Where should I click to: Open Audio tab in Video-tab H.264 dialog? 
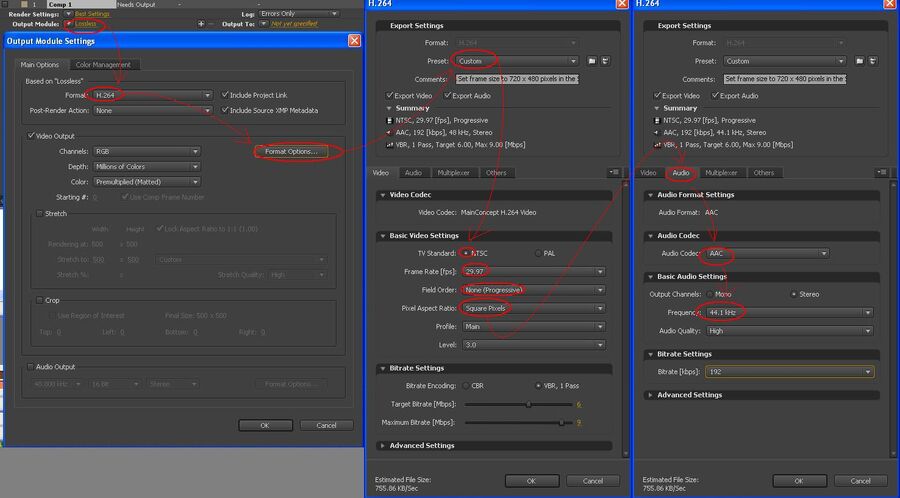pos(413,173)
